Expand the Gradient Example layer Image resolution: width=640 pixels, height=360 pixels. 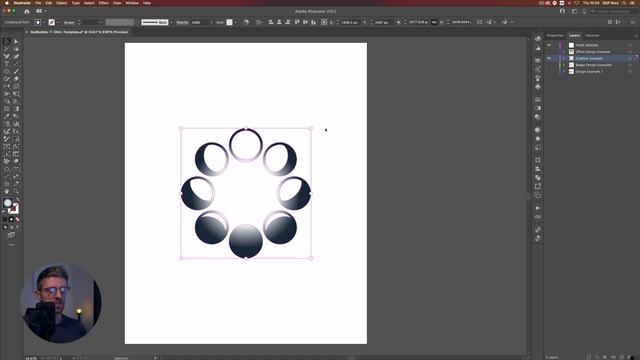564,58
